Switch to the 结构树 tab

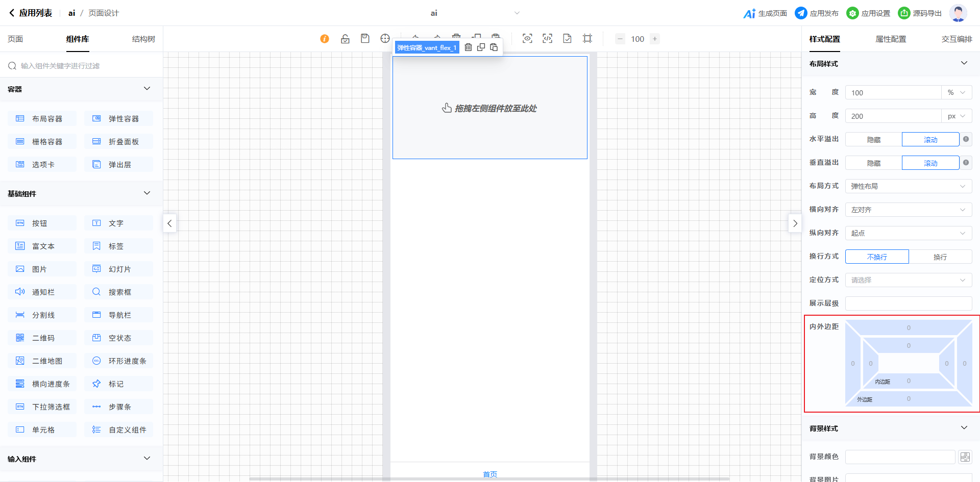tap(143, 39)
